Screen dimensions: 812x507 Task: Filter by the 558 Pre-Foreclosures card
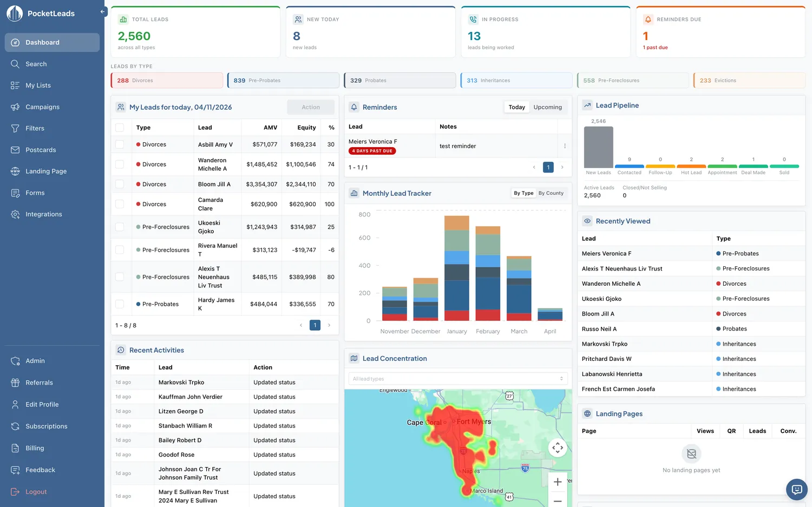pos(633,81)
